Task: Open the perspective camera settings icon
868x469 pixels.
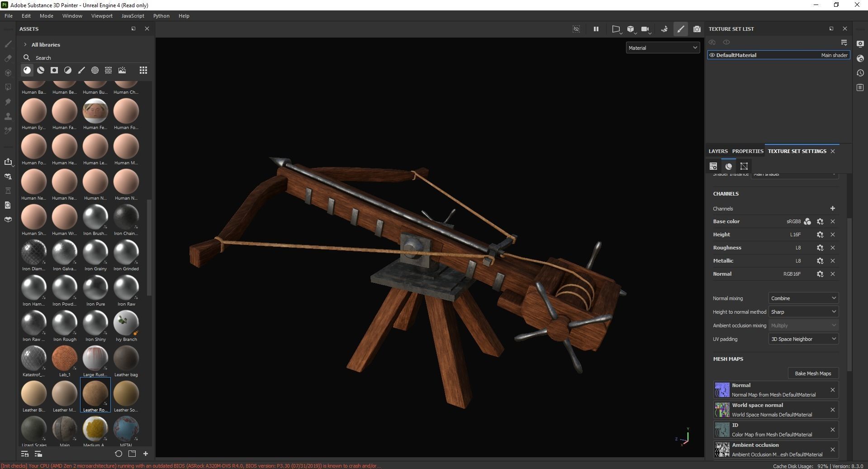Action: point(617,29)
